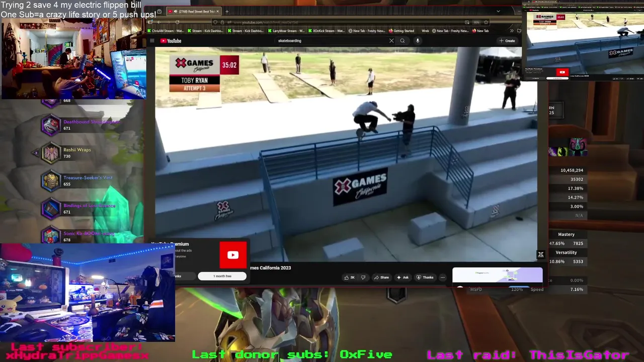Click the Mastery stat label

click(x=566, y=234)
